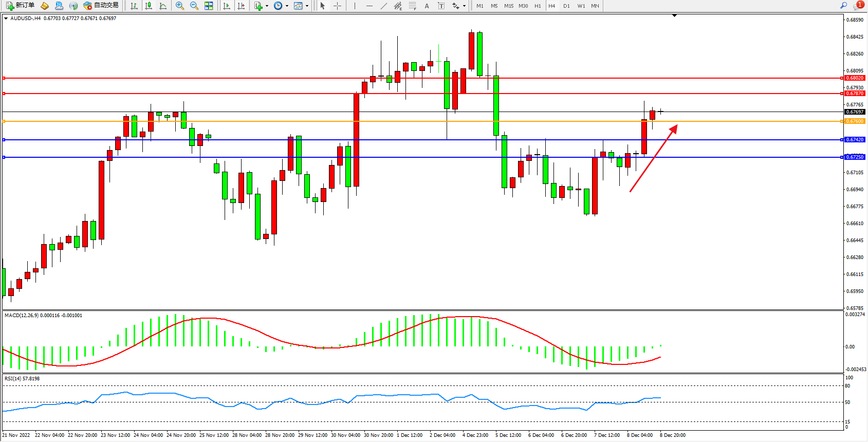
Task: Open the search magnifier in top right
Action: (x=843, y=6)
